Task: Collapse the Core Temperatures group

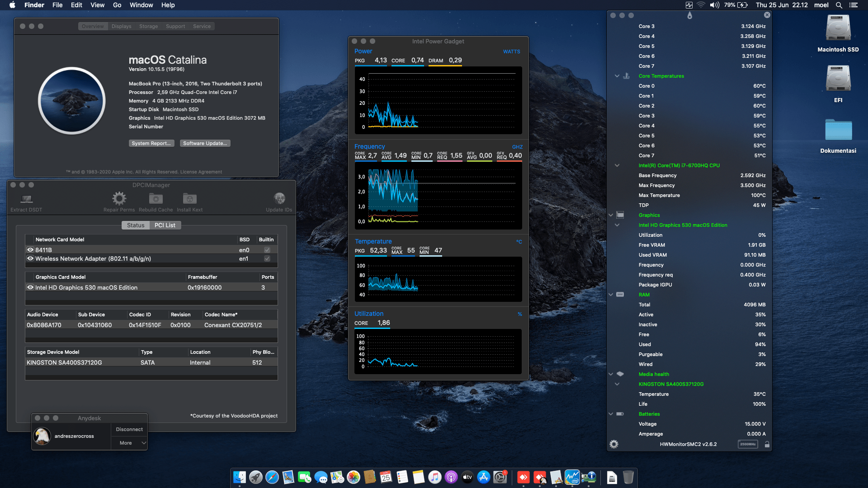Action: [617, 76]
